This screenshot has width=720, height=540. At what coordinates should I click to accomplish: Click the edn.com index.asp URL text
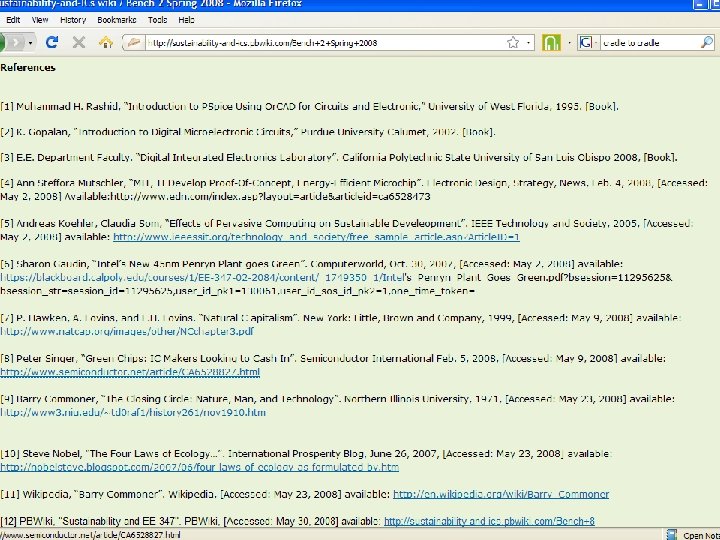pyautogui.click(x=271, y=197)
